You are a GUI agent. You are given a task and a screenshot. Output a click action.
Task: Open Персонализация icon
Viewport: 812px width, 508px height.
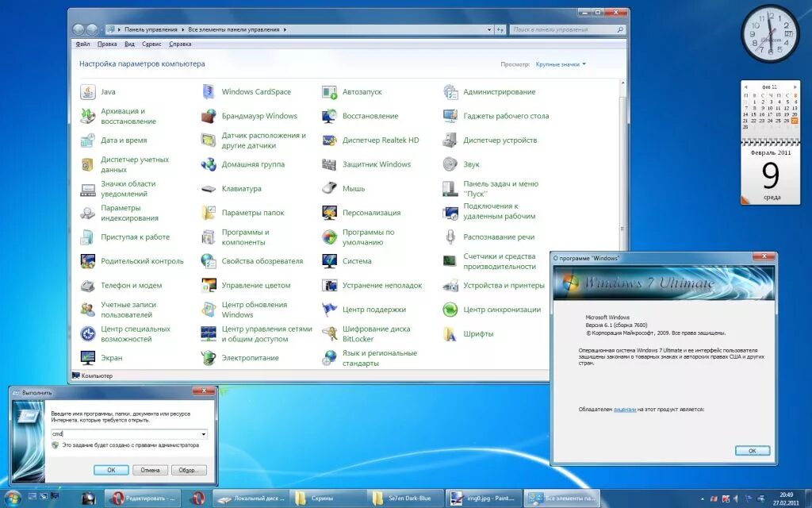[x=329, y=213]
